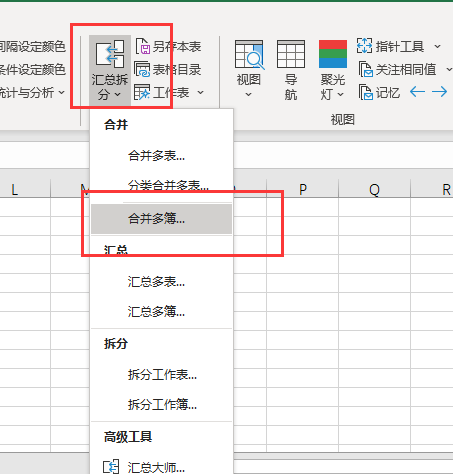This screenshot has width=453, height=474.
Task: Choose 分类合并多表 from the menu
Action: click(x=161, y=185)
